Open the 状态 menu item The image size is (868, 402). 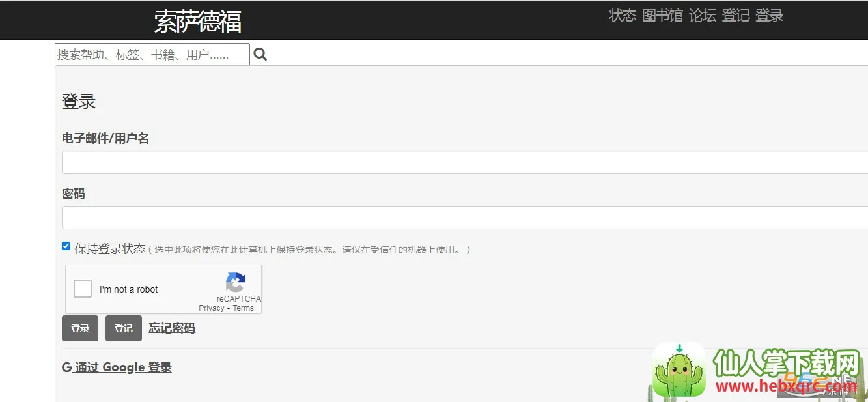coord(623,16)
